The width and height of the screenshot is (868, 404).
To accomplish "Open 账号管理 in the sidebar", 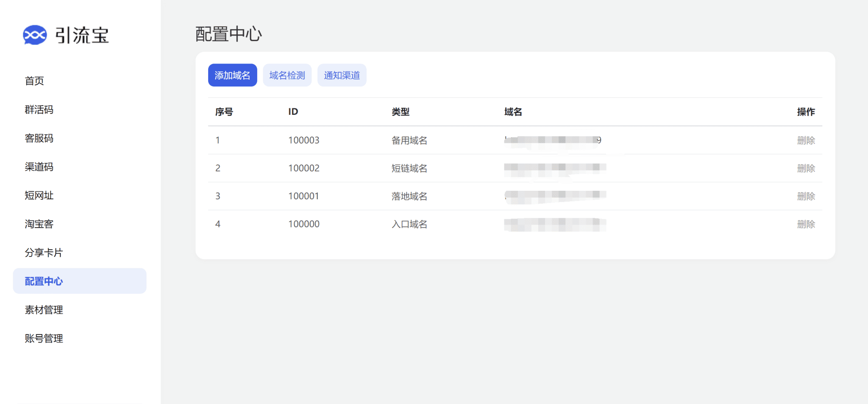I will (44, 338).
